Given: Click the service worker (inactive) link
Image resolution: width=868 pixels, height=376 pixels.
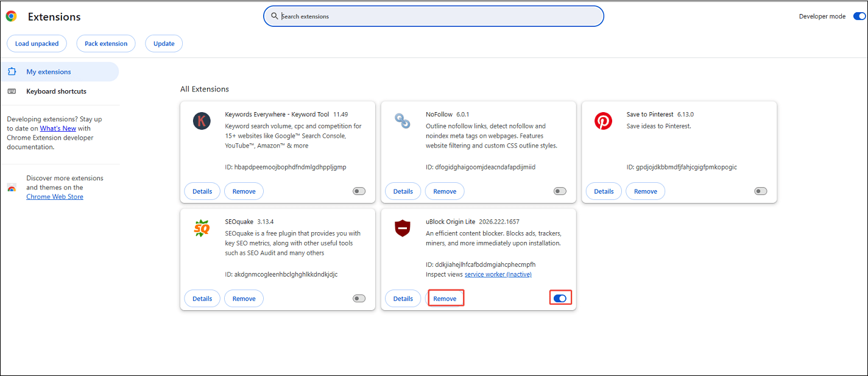Looking at the screenshot, I should coord(498,274).
